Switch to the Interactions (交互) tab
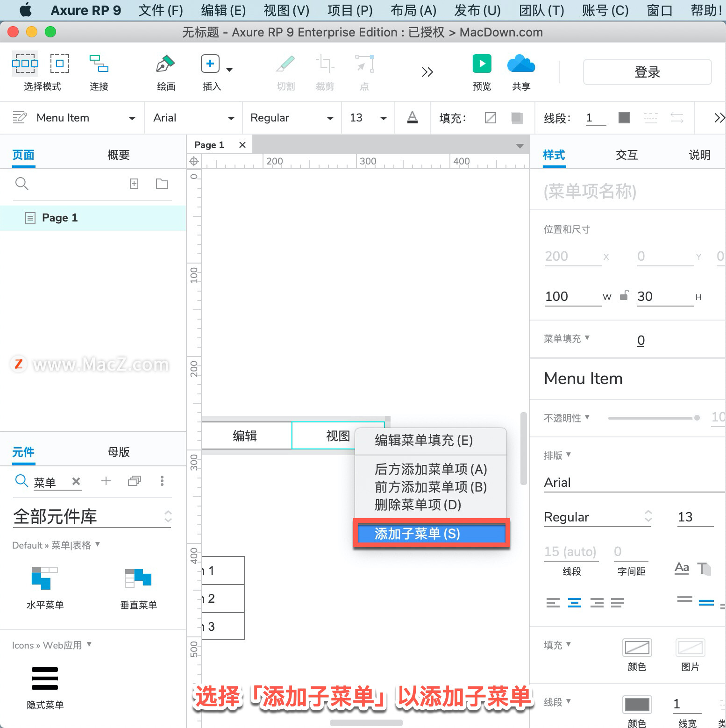This screenshot has width=726, height=728. pos(626,155)
